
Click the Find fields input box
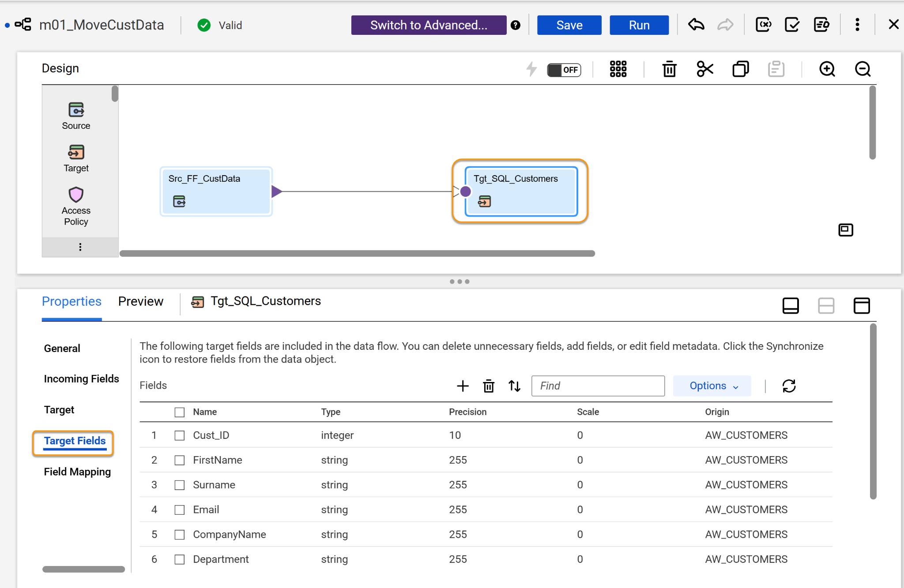coord(598,386)
